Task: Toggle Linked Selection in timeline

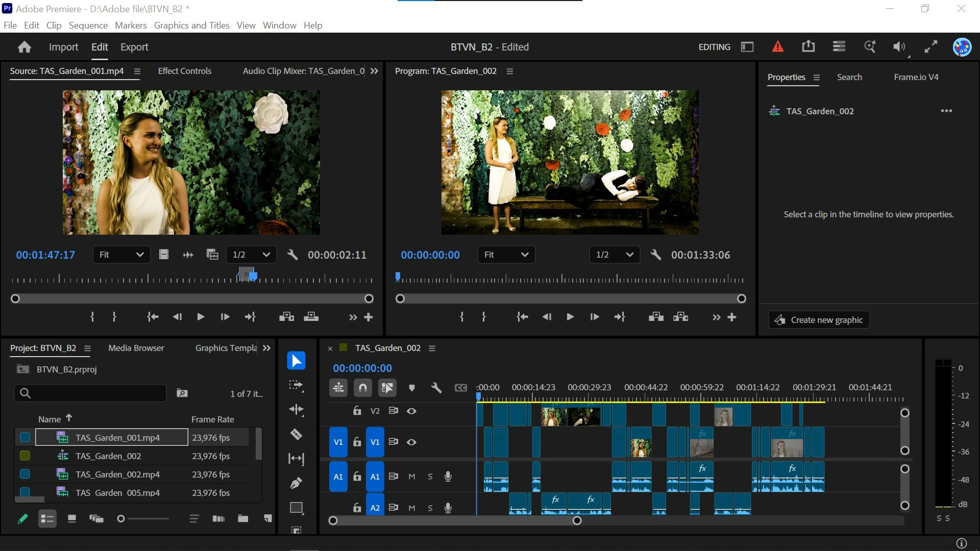Action: point(387,388)
